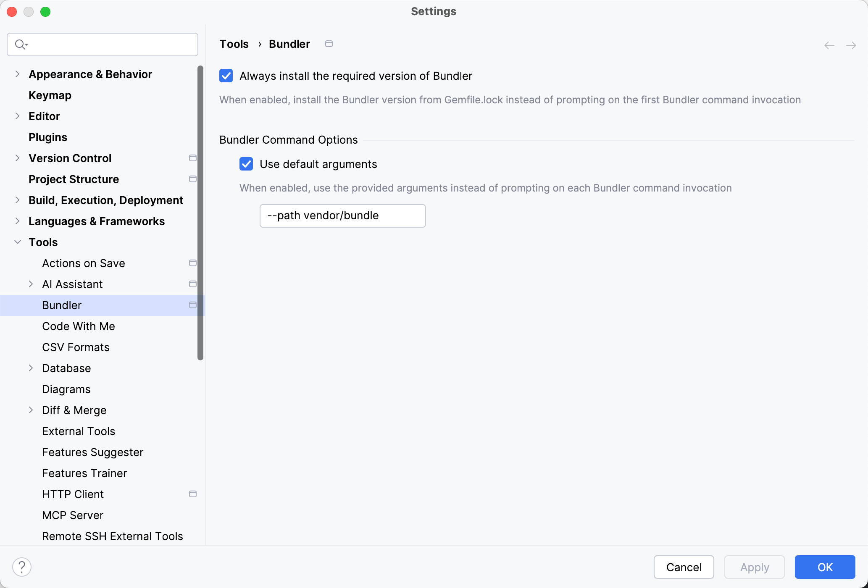The height and width of the screenshot is (588, 868).
Task: Click the modified-settings icon beside HTTP Client
Action: (193, 494)
